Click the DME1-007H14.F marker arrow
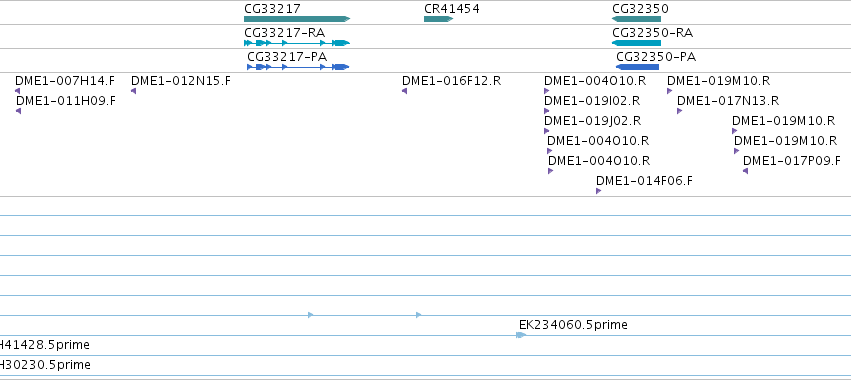The width and height of the screenshot is (851, 380). [18, 91]
